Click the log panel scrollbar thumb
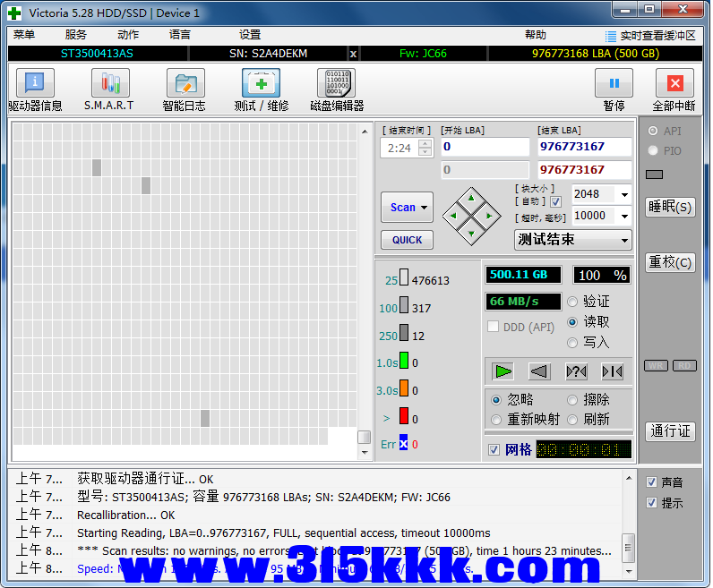 point(629,547)
